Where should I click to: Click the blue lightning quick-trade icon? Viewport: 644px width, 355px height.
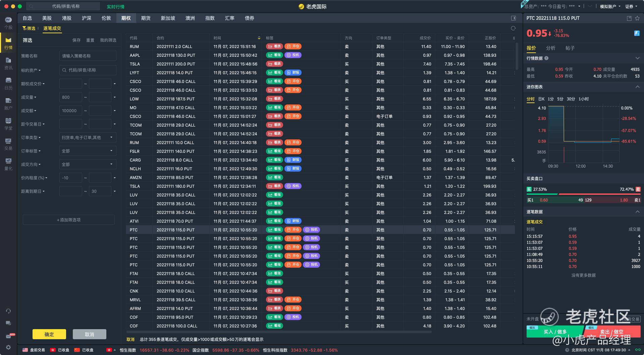click(637, 33)
